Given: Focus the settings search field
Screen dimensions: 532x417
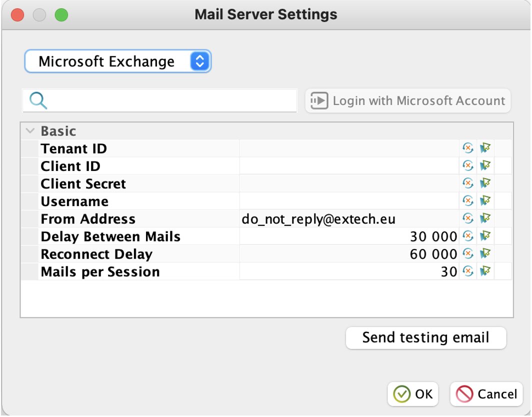Looking at the screenshot, I should click(160, 100).
